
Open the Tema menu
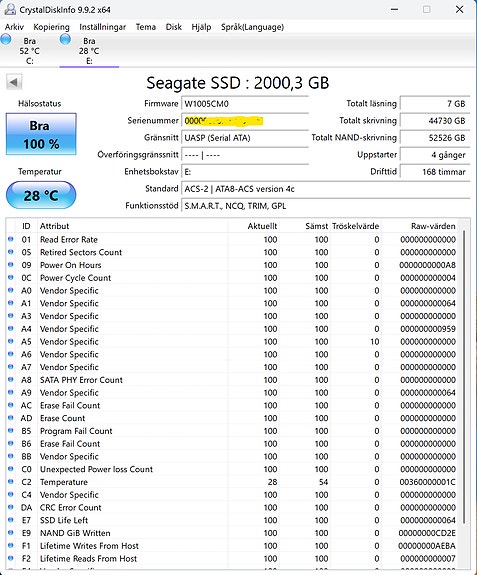point(146,27)
